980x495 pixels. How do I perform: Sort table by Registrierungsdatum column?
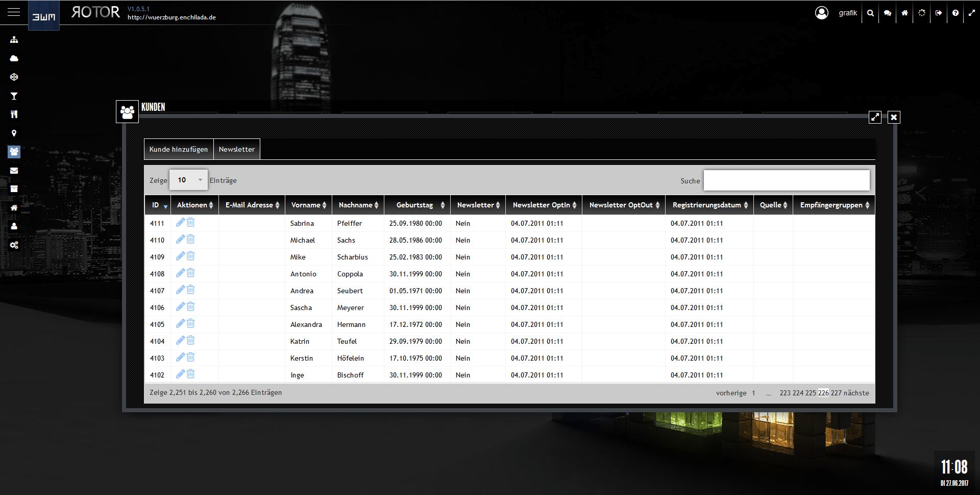click(709, 205)
